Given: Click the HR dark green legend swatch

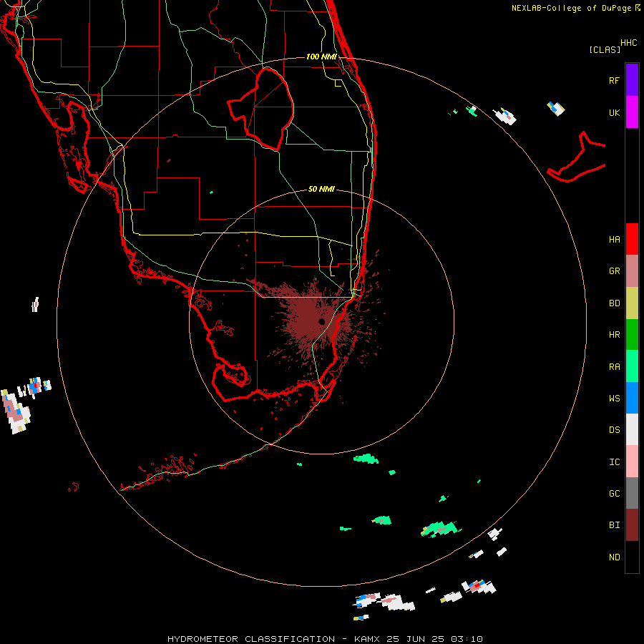Looking at the screenshot, I should 632,335.
